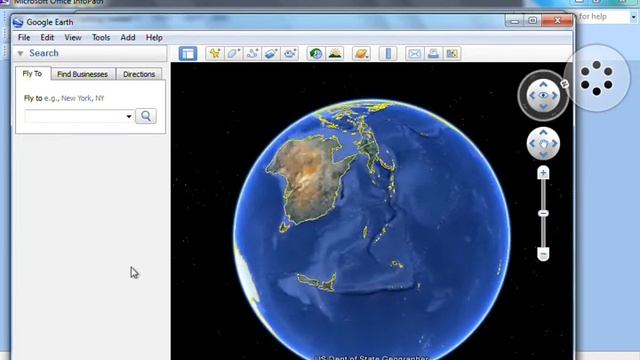The image size is (640, 360).
Task: Click the 'for help' box in InfoPath window
Action: [x=604, y=17]
